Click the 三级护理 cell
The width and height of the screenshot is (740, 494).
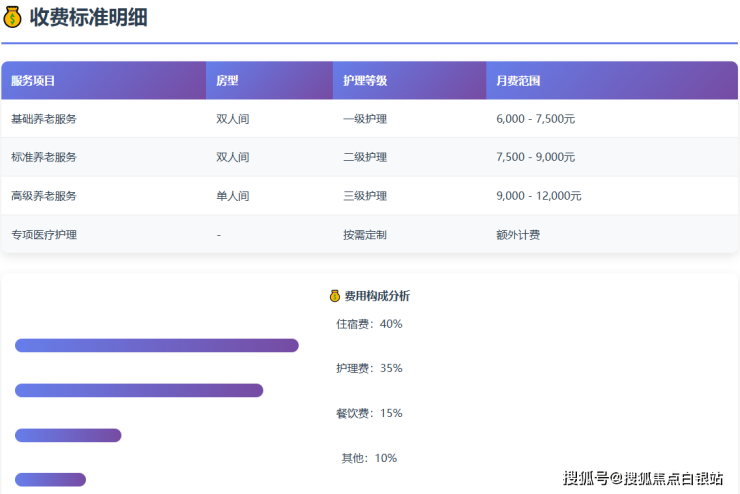point(364,196)
